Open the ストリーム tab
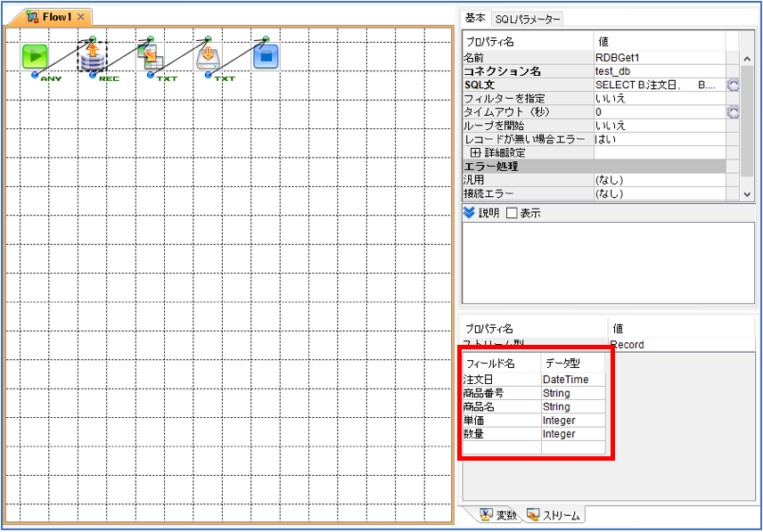The image size is (763, 532). point(554,515)
